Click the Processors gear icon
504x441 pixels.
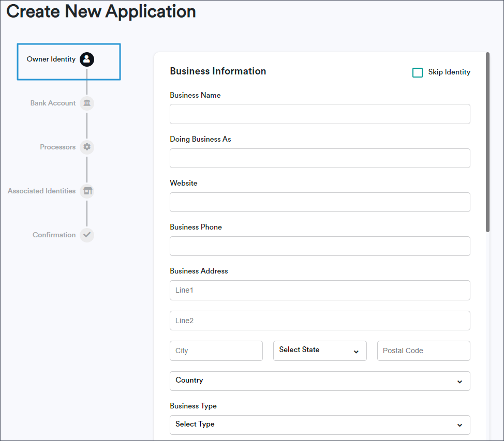point(87,147)
